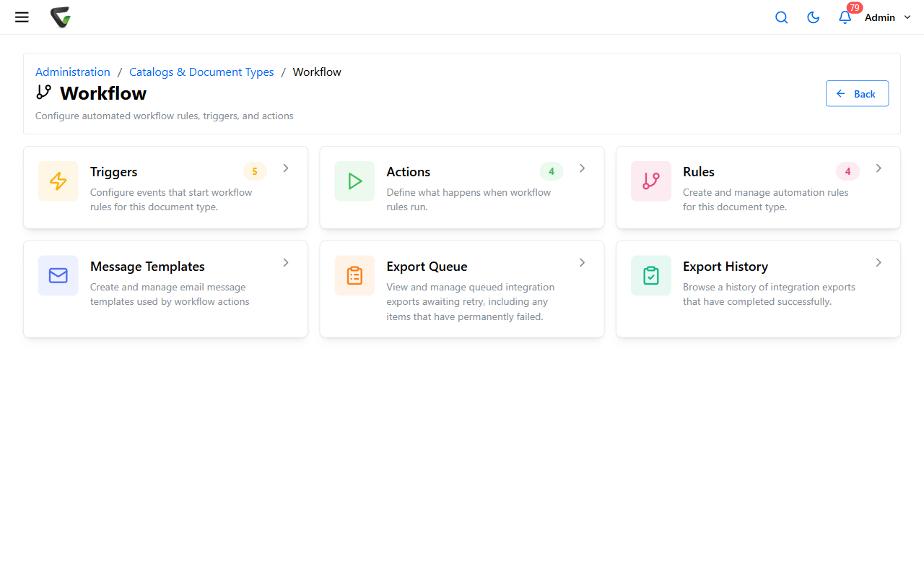This screenshot has width=924, height=578.
Task: Select the Triggers card title
Action: tap(114, 172)
